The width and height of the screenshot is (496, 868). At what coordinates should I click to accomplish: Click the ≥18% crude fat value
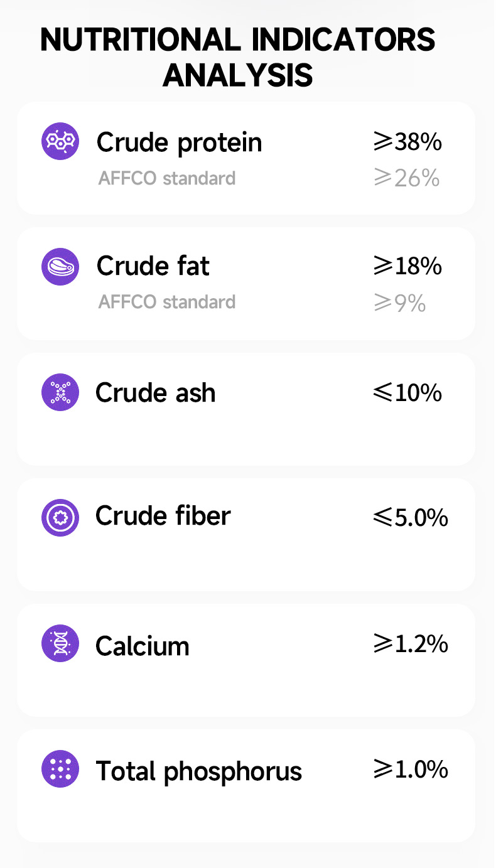click(408, 266)
